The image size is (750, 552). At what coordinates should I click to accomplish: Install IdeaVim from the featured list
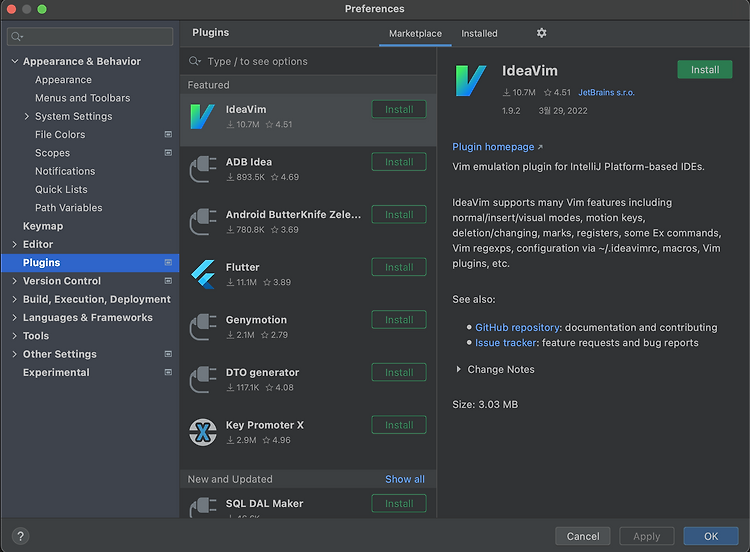(x=399, y=110)
